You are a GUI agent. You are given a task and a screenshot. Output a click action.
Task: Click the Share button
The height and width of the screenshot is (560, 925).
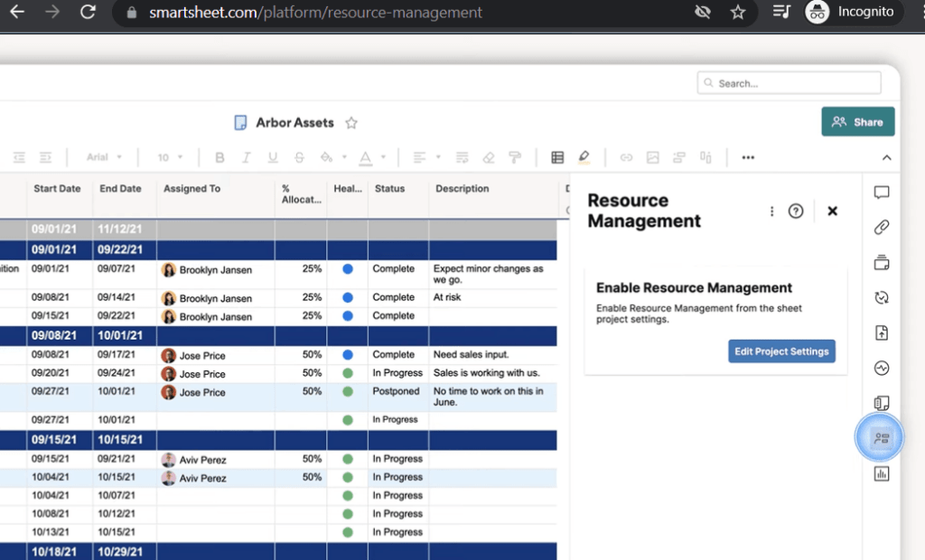[x=856, y=120]
